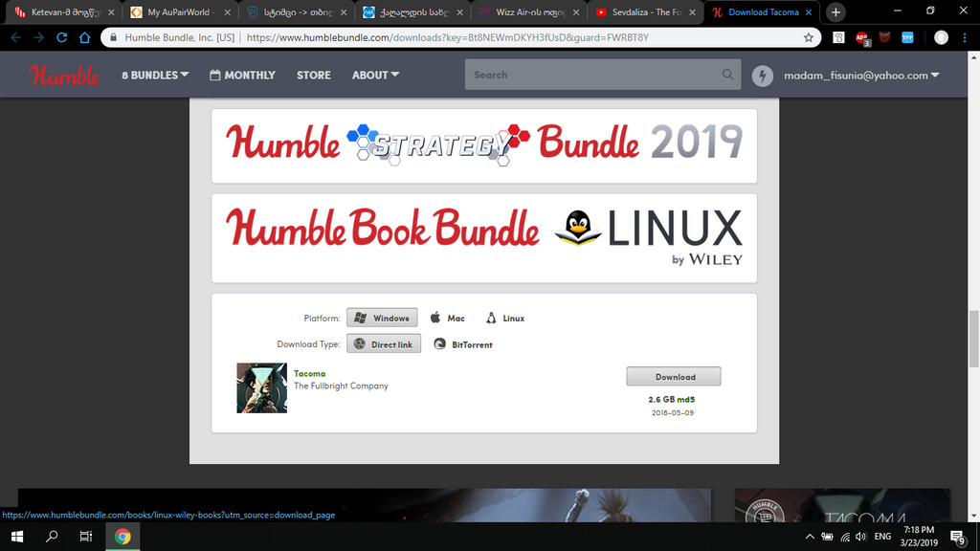The image size is (980, 551).
Task: Click the search magnifier icon
Action: (x=727, y=75)
